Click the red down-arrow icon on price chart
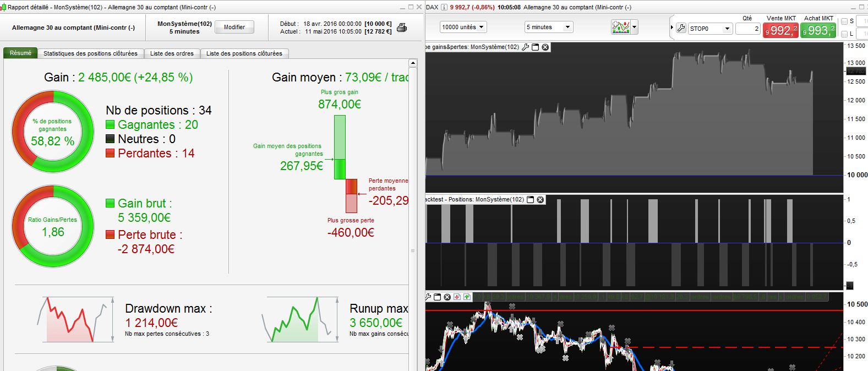The image size is (868, 371). click(x=457, y=297)
